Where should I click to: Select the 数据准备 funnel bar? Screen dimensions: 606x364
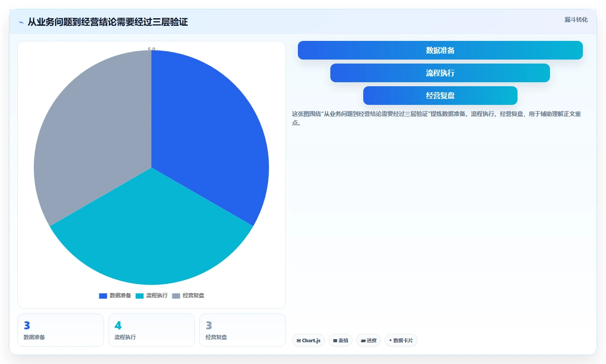440,50
